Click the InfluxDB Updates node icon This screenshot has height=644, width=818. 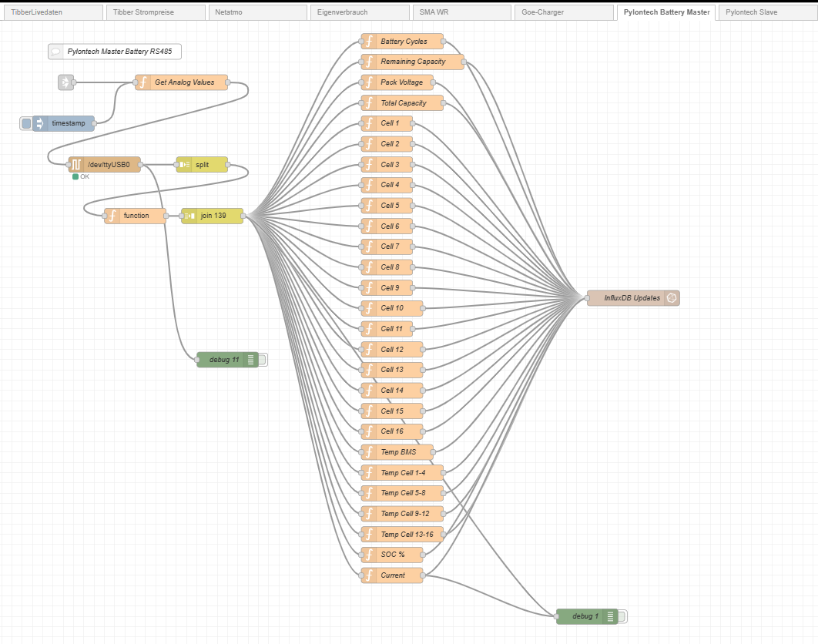point(672,298)
